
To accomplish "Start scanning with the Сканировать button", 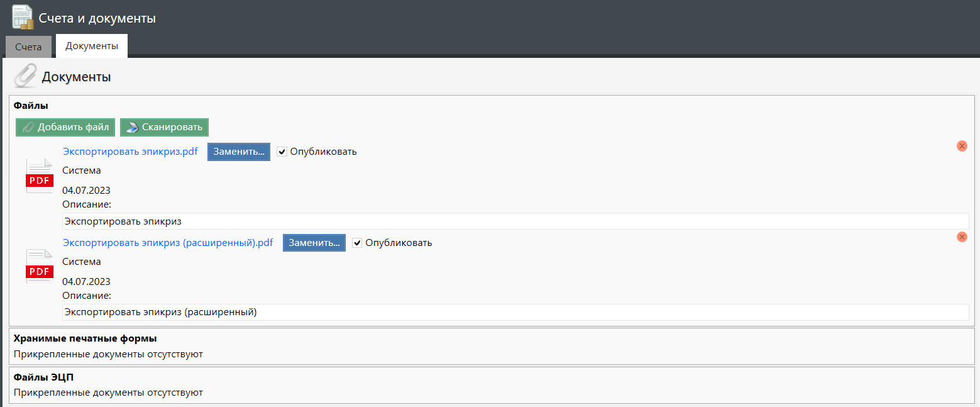I will coord(164,127).
